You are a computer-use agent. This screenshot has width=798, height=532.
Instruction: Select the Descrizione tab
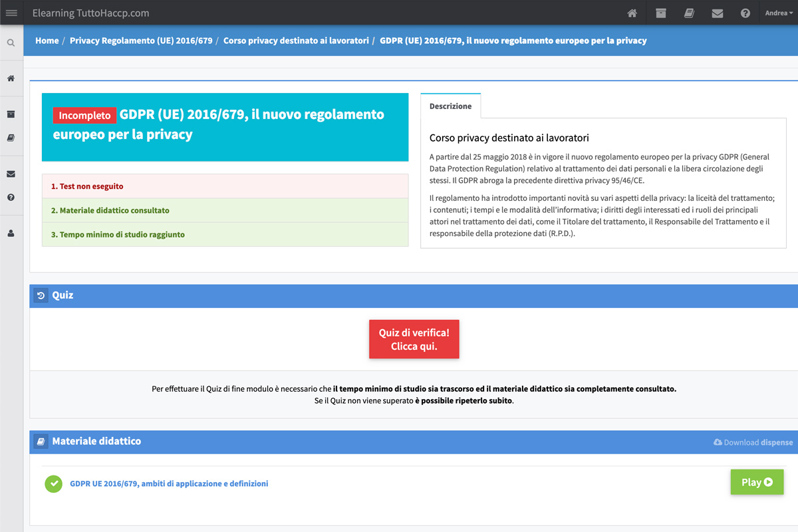450,106
